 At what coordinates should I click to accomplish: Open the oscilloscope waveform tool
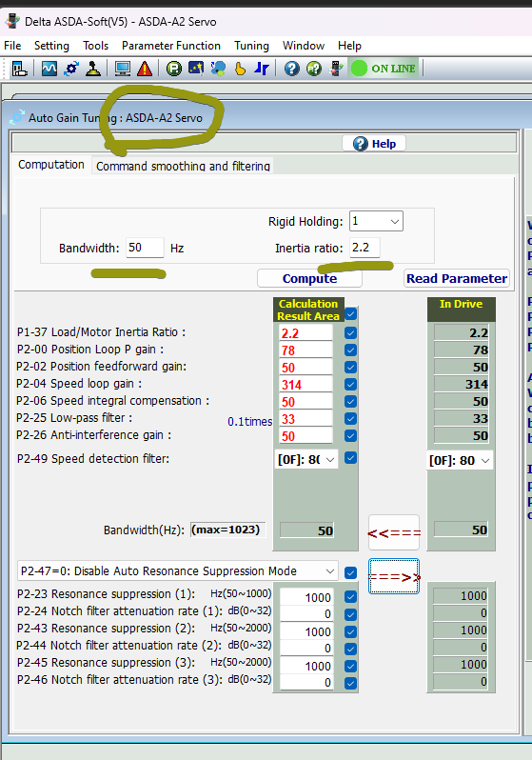point(49,69)
